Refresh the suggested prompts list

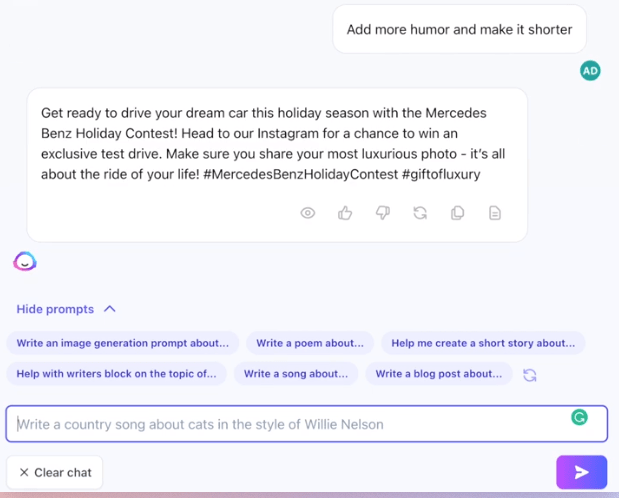click(529, 375)
